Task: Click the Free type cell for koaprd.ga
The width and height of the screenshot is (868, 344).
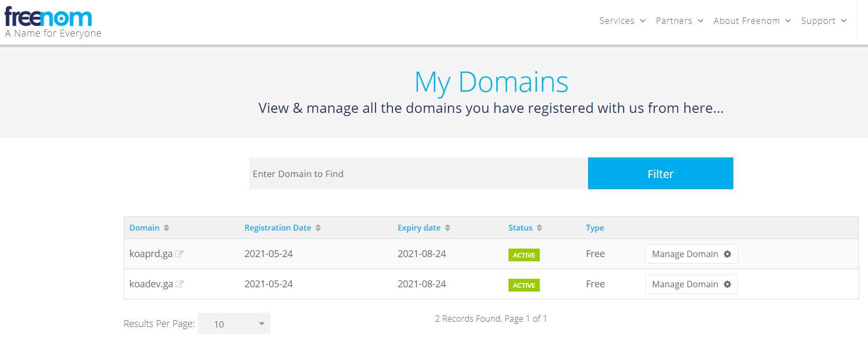Action: tap(595, 254)
